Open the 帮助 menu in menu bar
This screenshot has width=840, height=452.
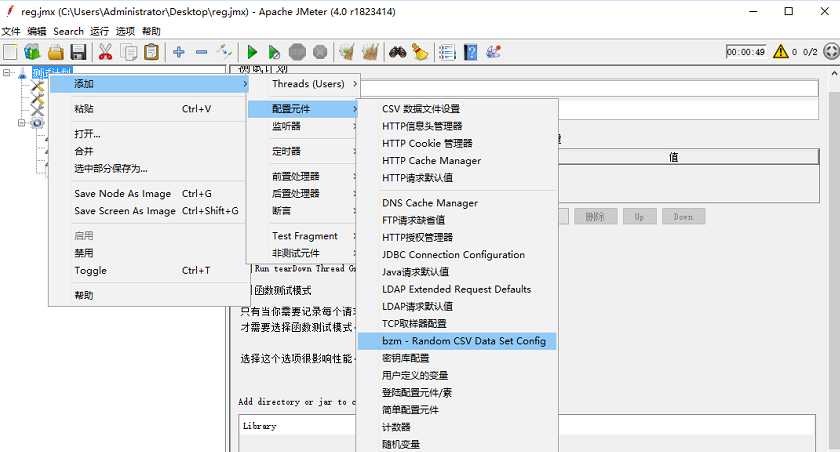click(x=151, y=32)
